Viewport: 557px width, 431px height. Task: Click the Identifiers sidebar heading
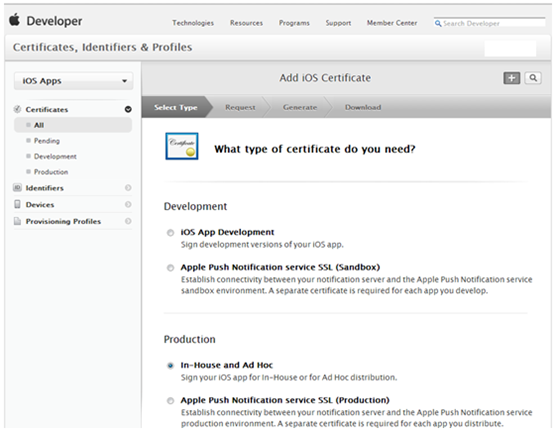coord(44,188)
